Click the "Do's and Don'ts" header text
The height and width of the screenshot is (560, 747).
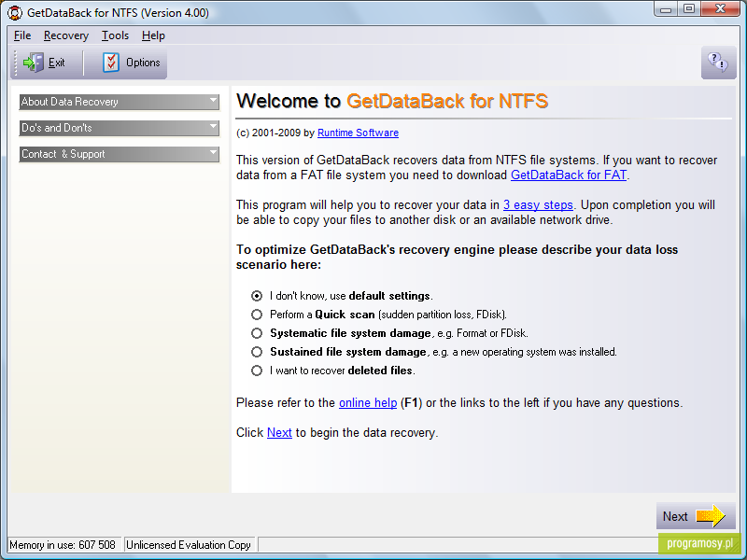[57, 128]
